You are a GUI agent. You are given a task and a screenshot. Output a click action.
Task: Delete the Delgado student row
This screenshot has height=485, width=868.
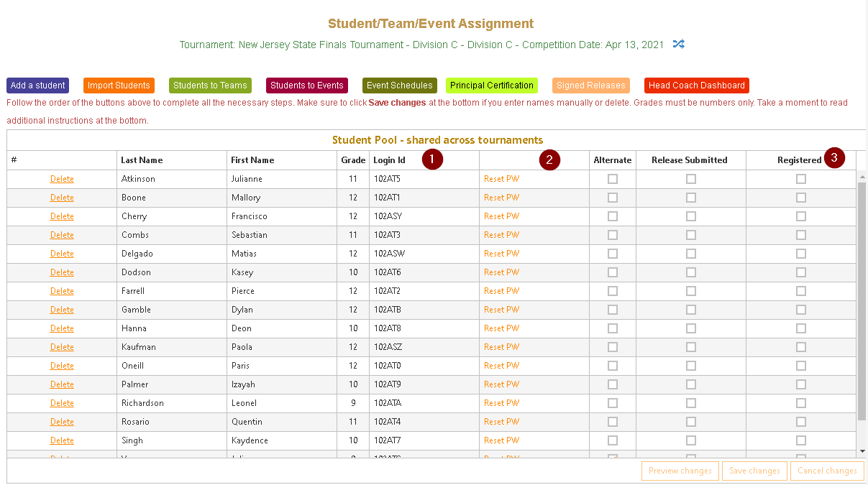click(62, 254)
